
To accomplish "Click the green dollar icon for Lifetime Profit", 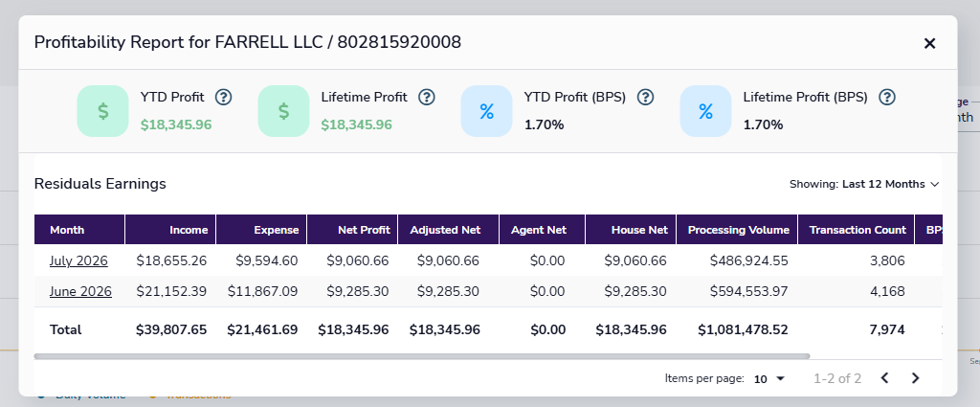I will coord(283,111).
